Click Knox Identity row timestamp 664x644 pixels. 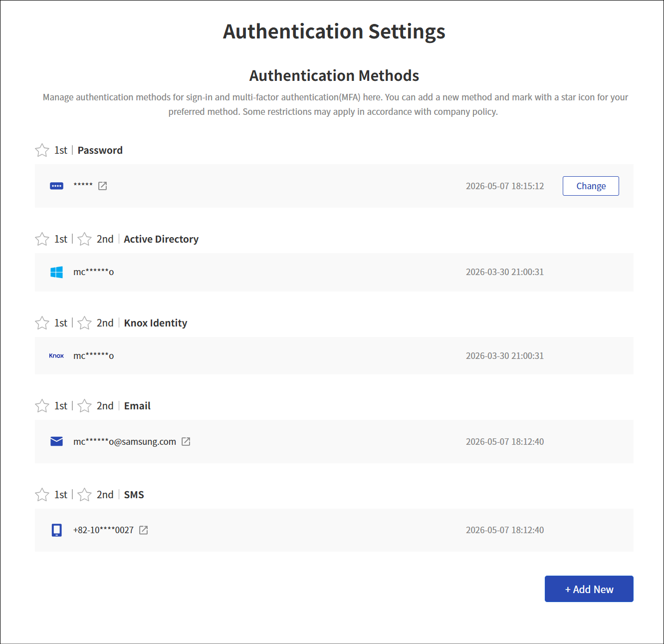pyautogui.click(x=505, y=356)
